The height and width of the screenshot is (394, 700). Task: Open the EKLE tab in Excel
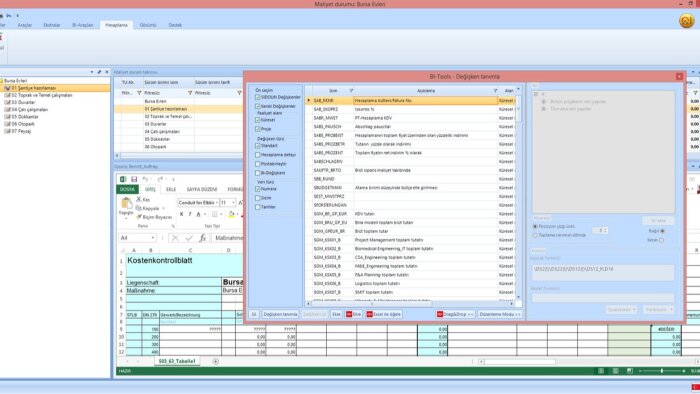[171, 190]
